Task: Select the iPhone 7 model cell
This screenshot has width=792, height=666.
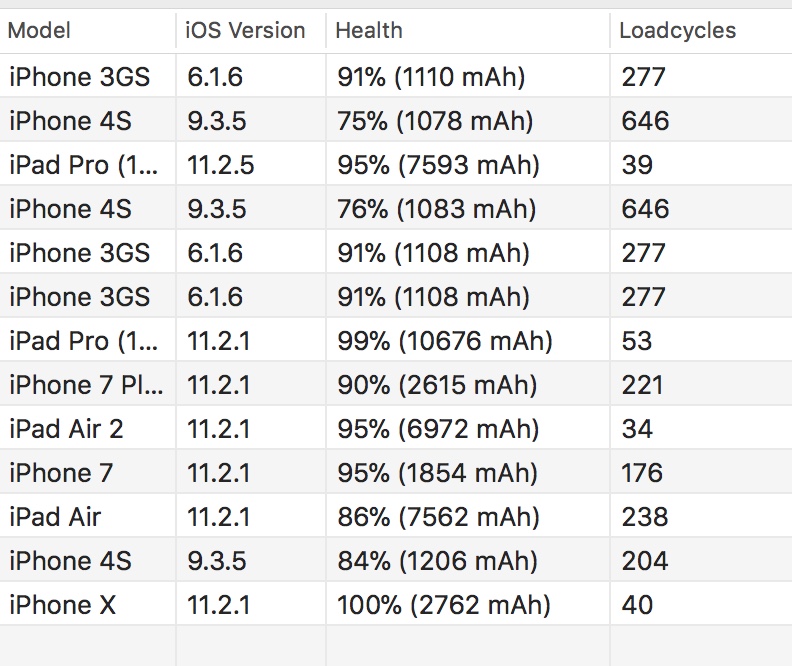Action: coord(87,472)
